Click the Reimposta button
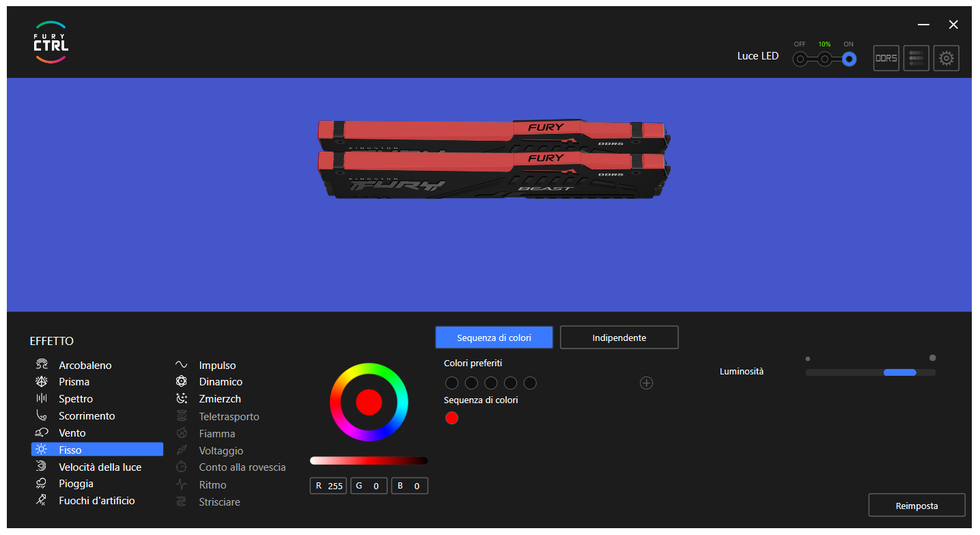 click(x=916, y=506)
